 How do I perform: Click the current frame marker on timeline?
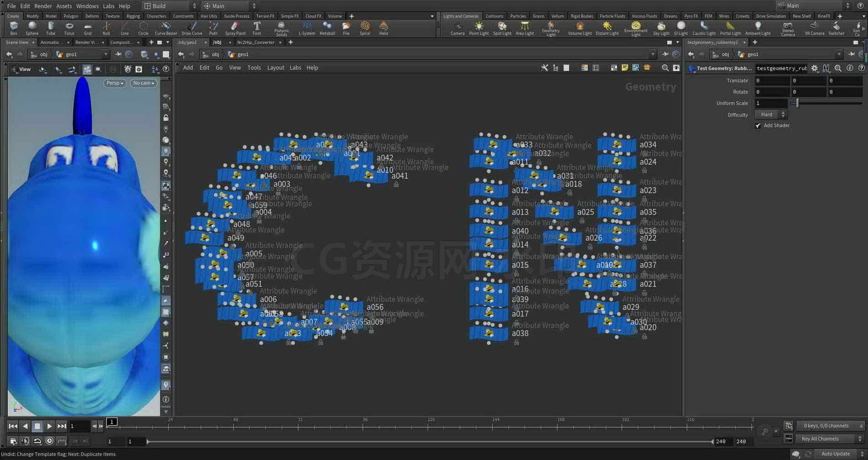tap(112, 422)
